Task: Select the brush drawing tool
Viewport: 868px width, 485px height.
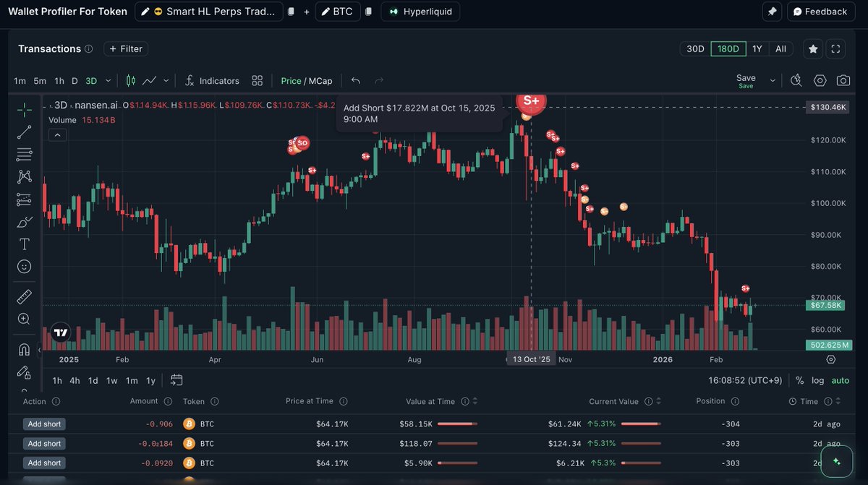Action: tap(25, 221)
